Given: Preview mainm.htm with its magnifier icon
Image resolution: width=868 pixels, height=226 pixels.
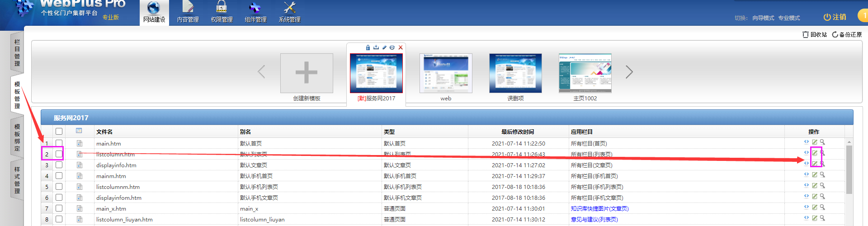Looking at the screenshot, I should point(823,174).
